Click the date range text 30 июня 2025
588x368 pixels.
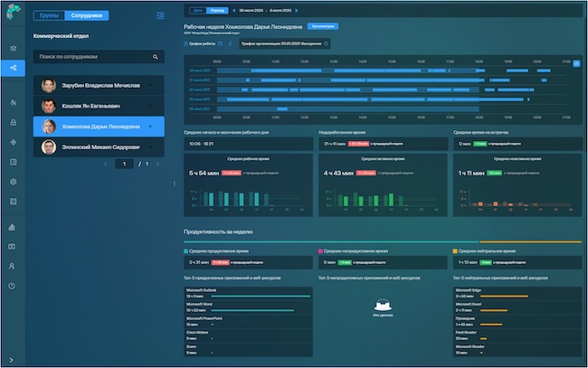251,11
